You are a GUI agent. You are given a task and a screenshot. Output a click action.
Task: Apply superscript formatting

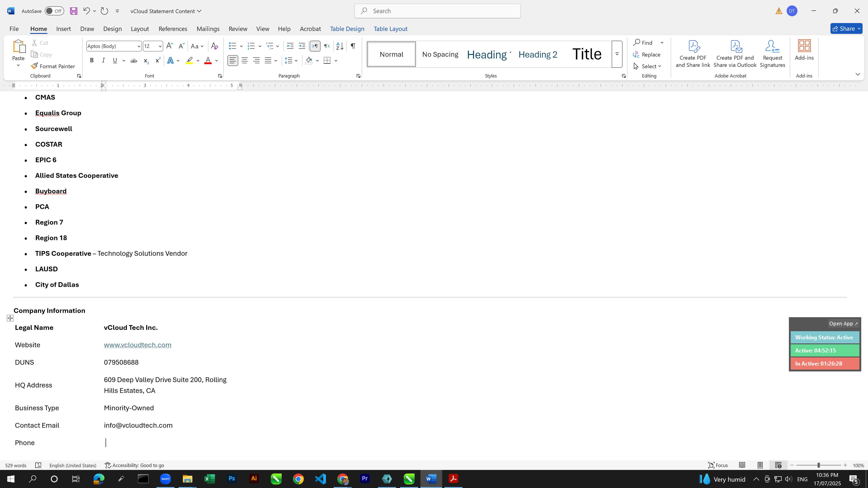click(x=158, y=61)
